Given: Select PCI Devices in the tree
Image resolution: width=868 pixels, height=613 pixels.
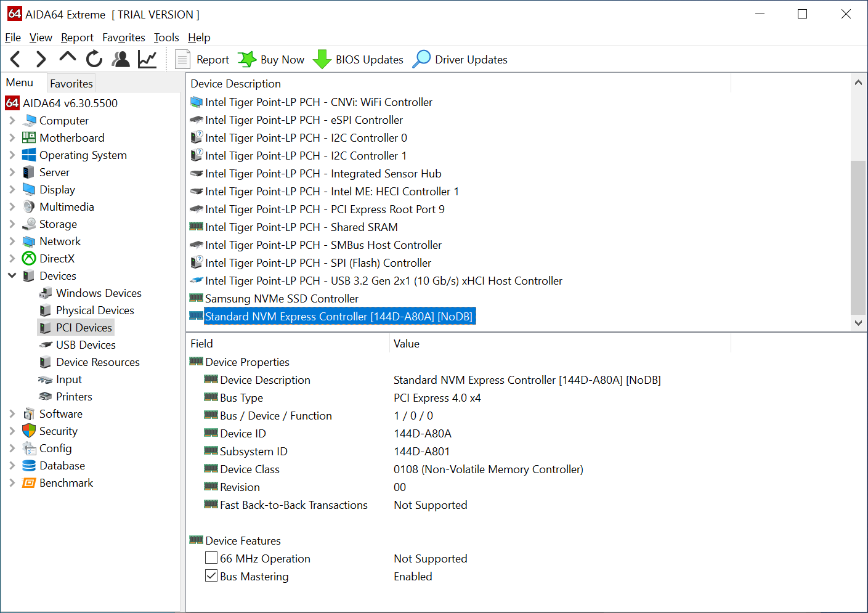Looking at the screenshot, I should click(x=84, y=328).
